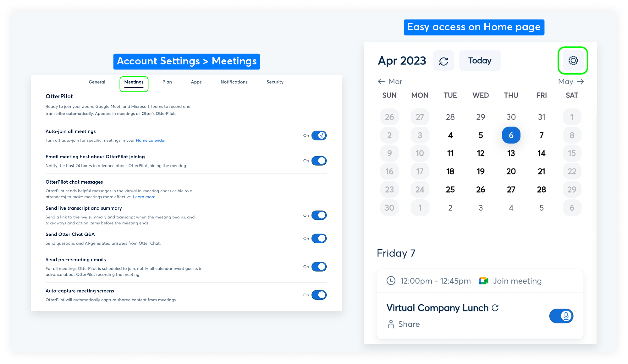Select April 18 in the calendar

pyautogui.click(x=450, y=171)
